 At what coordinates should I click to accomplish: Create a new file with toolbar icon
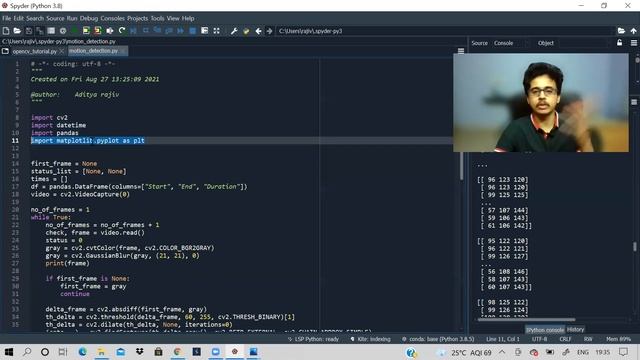click(x=6, y=31)
